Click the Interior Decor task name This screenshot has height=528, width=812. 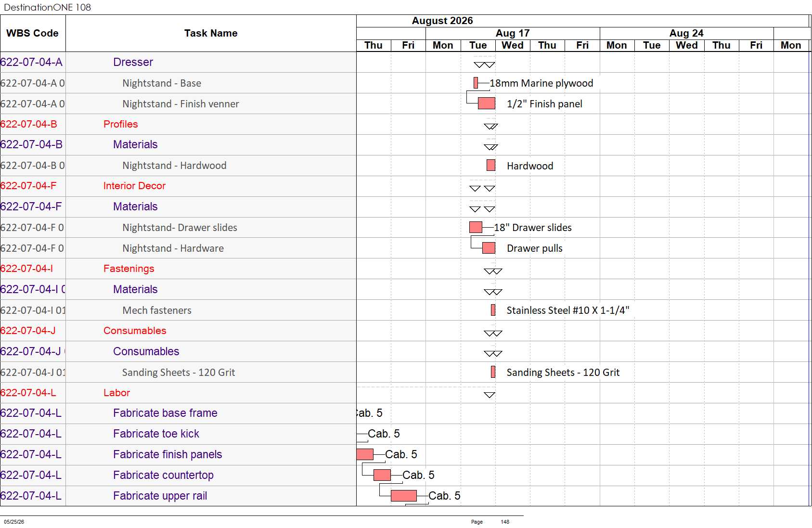[x=134, y=186]
